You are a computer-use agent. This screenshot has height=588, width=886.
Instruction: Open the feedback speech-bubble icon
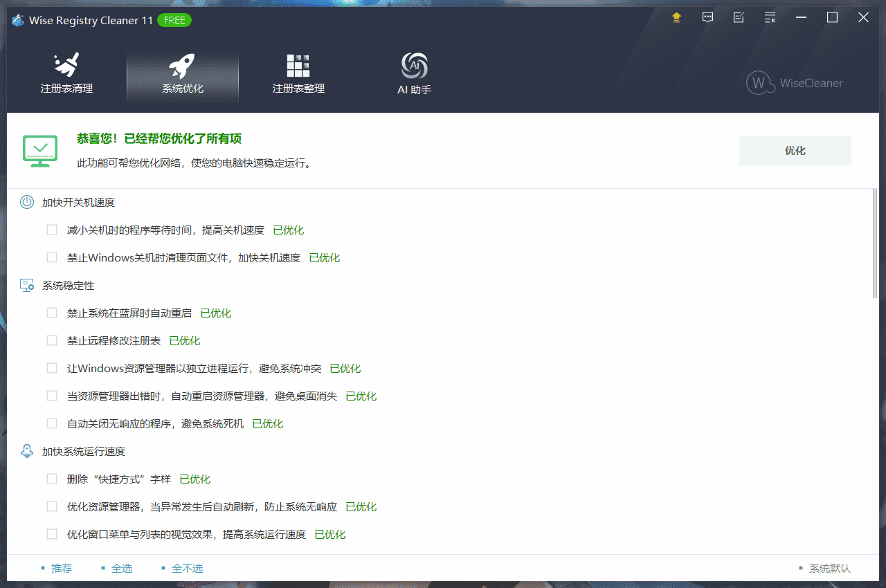(x=707, y=17)
